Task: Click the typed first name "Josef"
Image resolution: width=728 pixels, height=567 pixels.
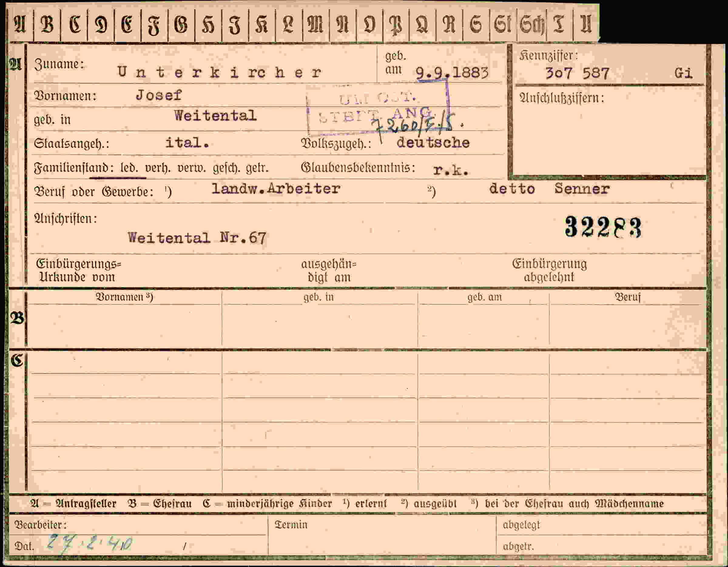Action: [159, 96]
